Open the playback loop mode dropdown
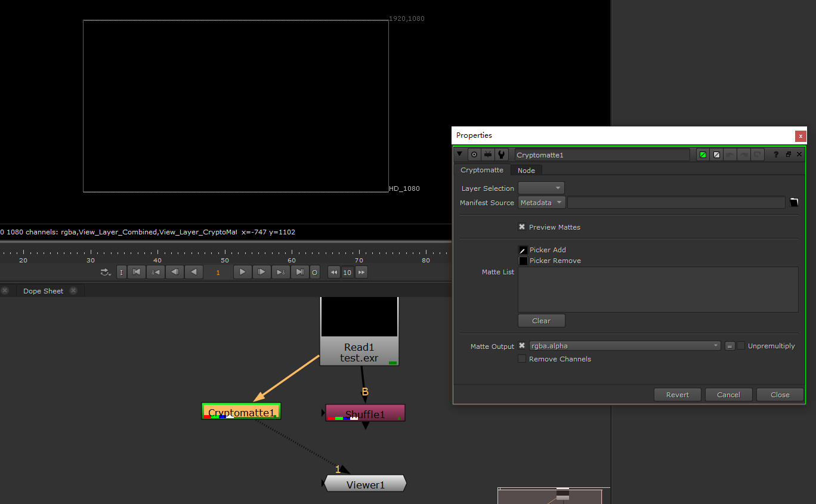This screenshot has height=504, width=816. click(x=106, y=272)
